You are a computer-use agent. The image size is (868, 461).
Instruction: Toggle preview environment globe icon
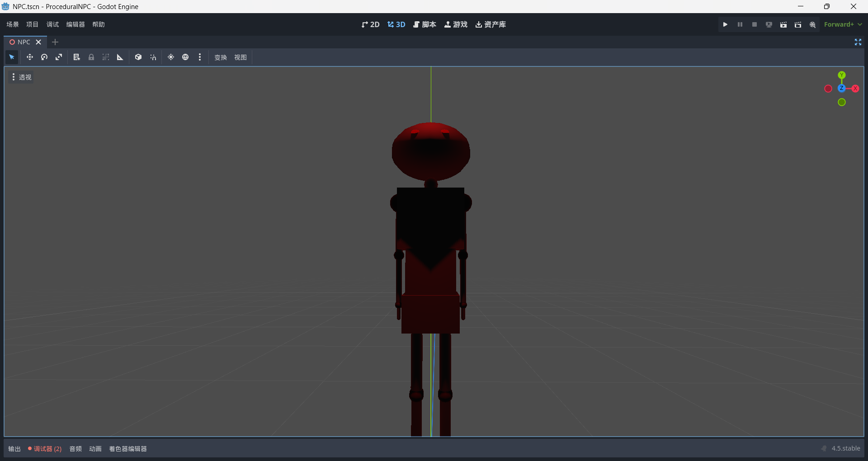[x=185, y=57]
